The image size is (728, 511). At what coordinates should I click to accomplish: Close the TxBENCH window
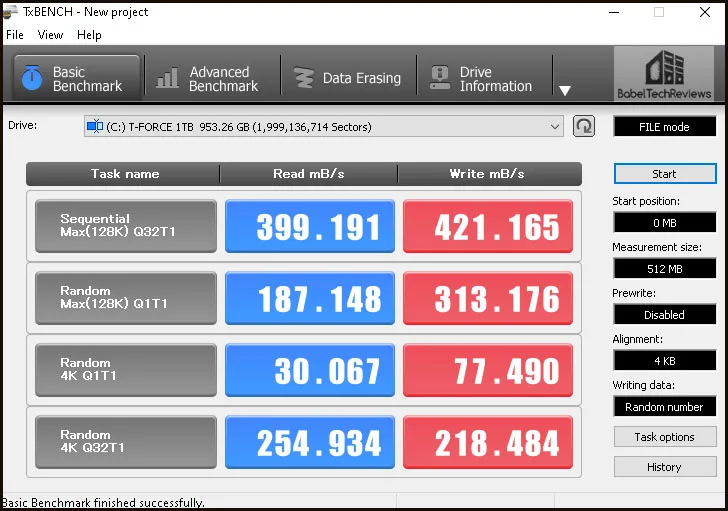(x=705, y=13)
